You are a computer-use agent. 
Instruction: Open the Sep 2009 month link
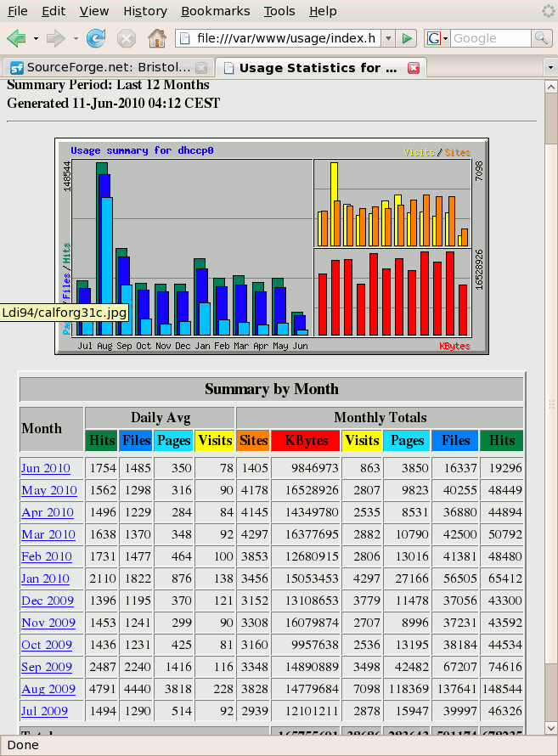(x=47, y=668)
